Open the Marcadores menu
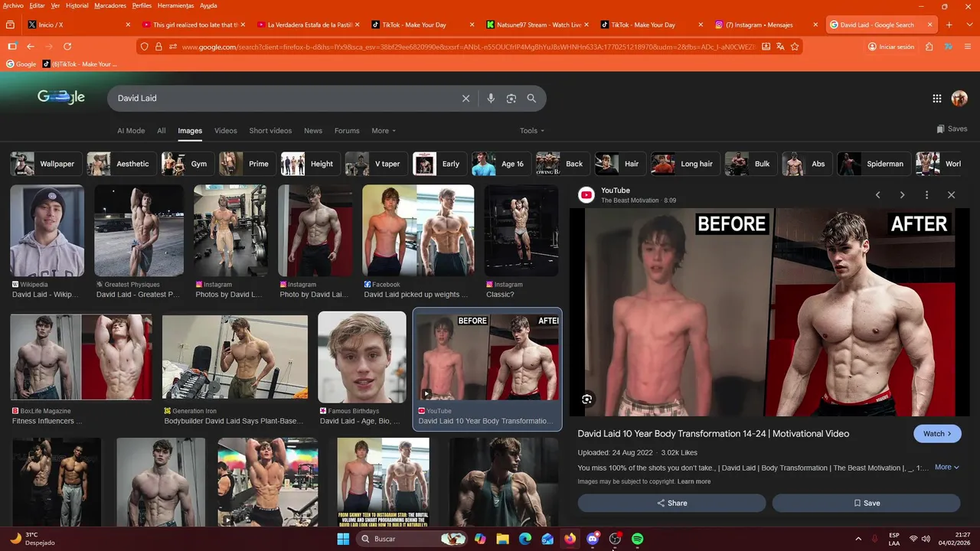 coord(110,5)
